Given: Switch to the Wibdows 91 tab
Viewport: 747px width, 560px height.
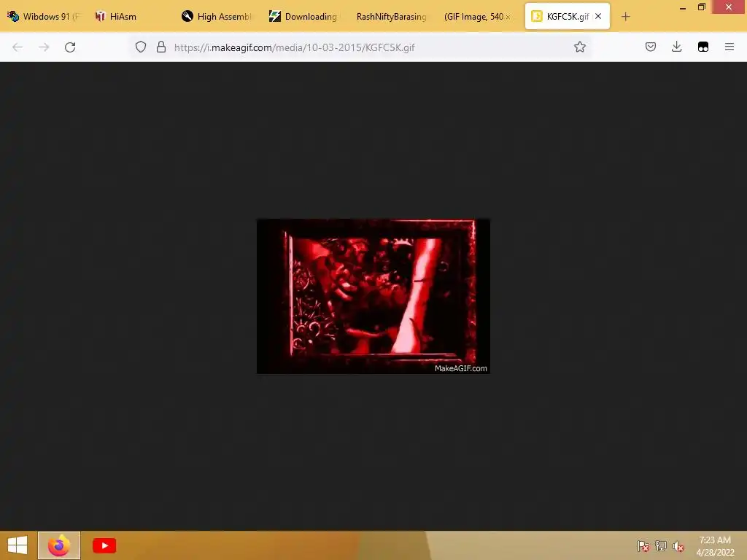Looking at the screenshot, I should click(x=44, y=16).
